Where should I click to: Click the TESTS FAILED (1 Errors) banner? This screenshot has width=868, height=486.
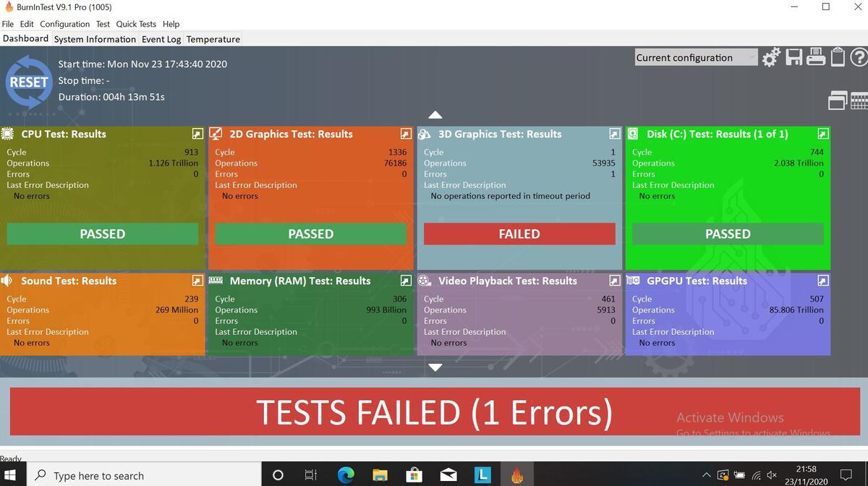coord(434,412)
